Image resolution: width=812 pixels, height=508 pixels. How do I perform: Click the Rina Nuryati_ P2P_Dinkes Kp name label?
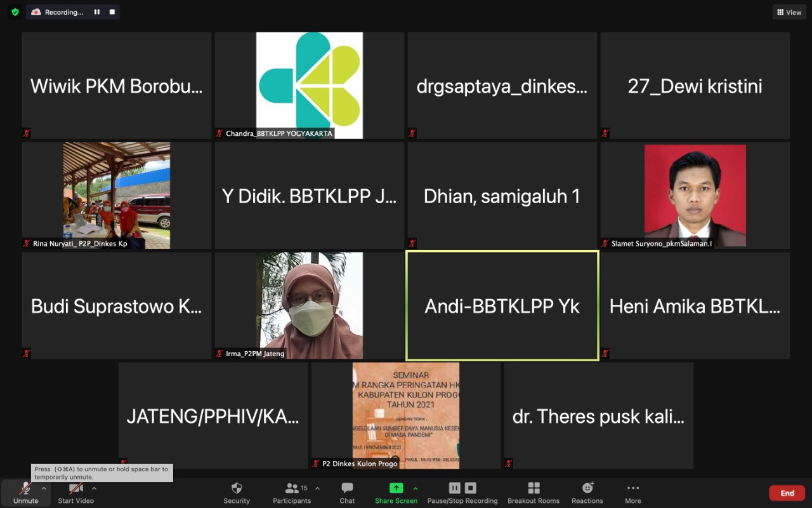pyautogui.click(x=80, y=243)
